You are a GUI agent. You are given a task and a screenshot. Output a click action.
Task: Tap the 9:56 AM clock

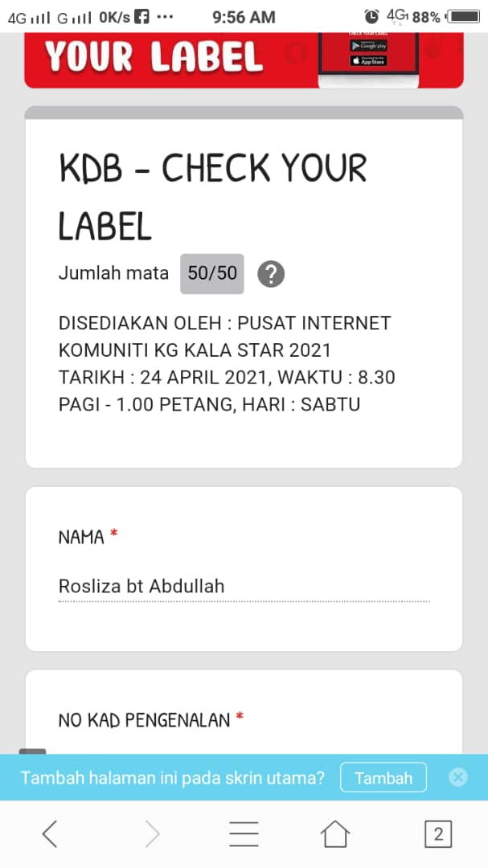(244, 16)
